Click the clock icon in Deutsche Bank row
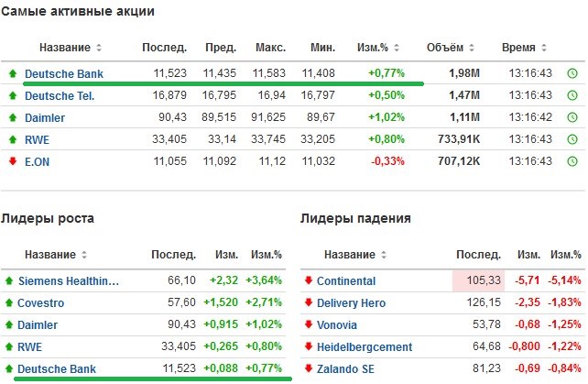The image size is (588, 384). pyautogui.click(x=572, y=73)
